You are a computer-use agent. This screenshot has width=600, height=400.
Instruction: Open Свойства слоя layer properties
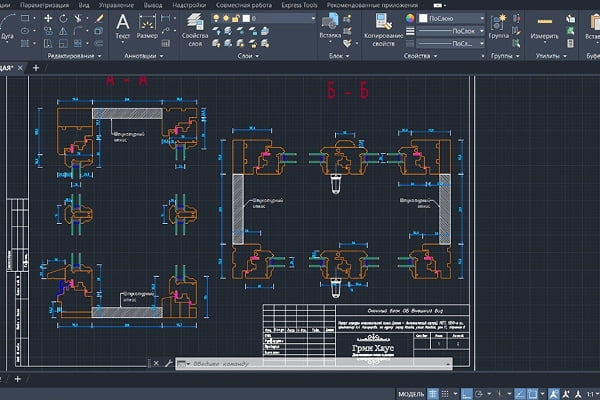(194, 25)
